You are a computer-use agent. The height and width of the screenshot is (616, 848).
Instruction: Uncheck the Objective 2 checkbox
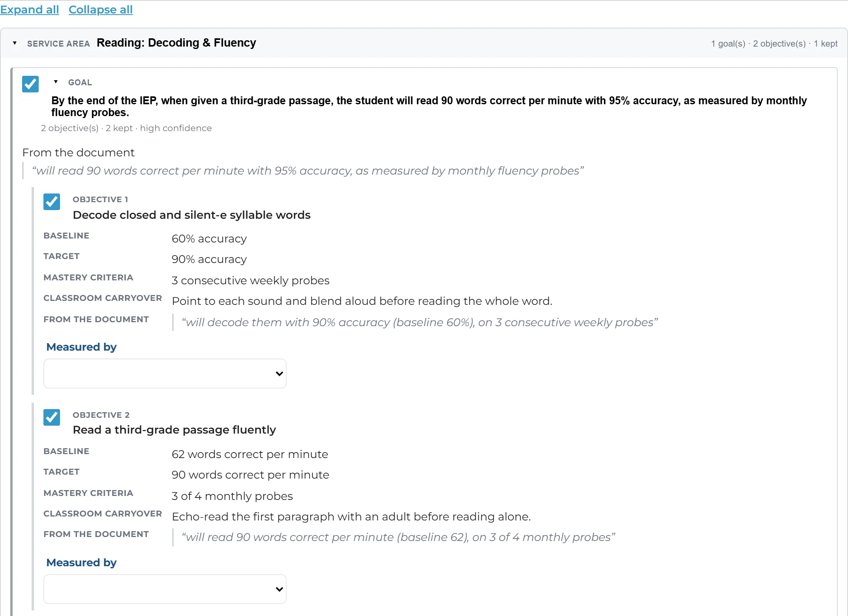click(52, 417)
